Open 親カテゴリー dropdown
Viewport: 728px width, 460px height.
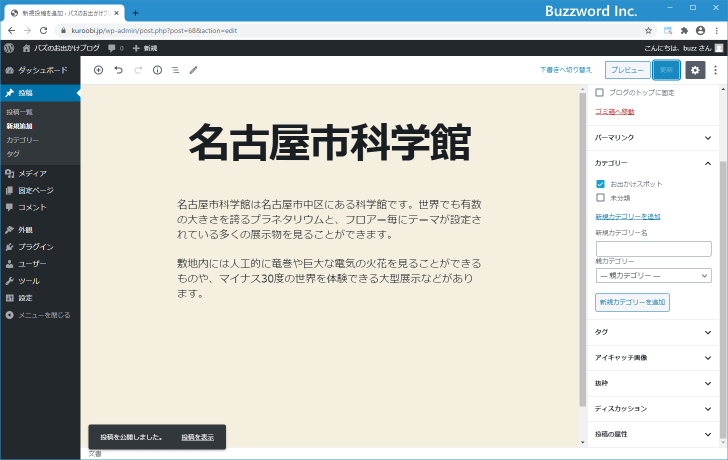tap(653, 276)
